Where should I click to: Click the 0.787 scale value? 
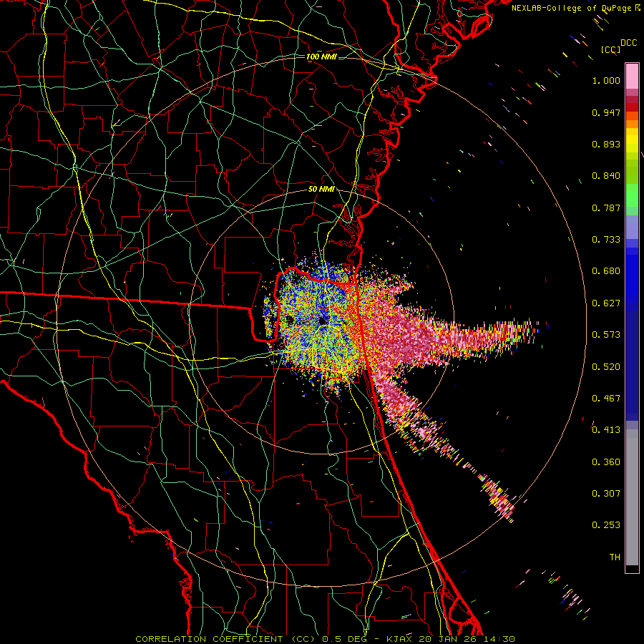606,208
